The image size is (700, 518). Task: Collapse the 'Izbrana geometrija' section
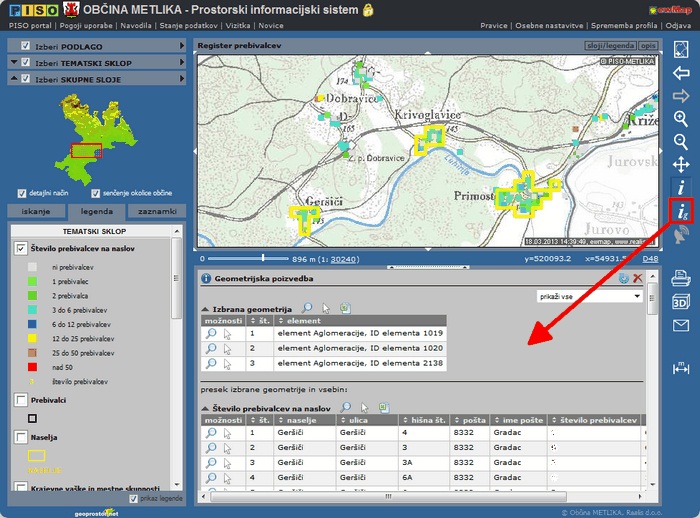pos(205,310)
